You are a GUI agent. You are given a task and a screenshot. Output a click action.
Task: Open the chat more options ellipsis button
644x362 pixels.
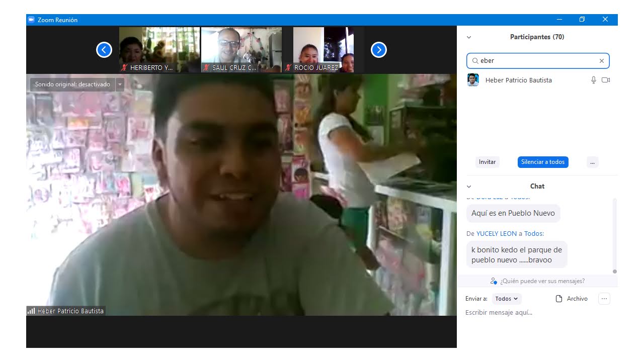(604, 299)
